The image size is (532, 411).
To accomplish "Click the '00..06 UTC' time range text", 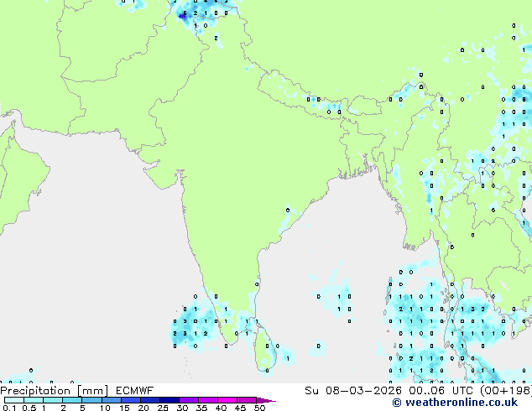I will pyautogui.click(x=441, y=391).
